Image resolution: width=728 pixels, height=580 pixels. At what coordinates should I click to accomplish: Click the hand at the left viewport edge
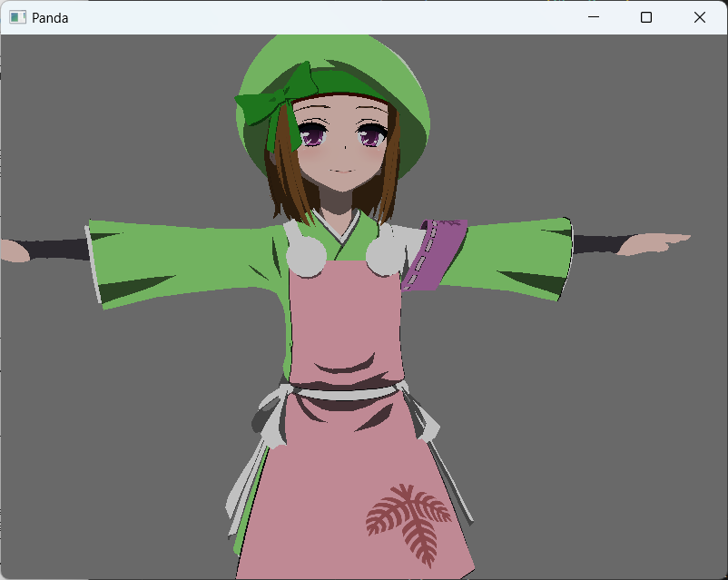(14, 251)
